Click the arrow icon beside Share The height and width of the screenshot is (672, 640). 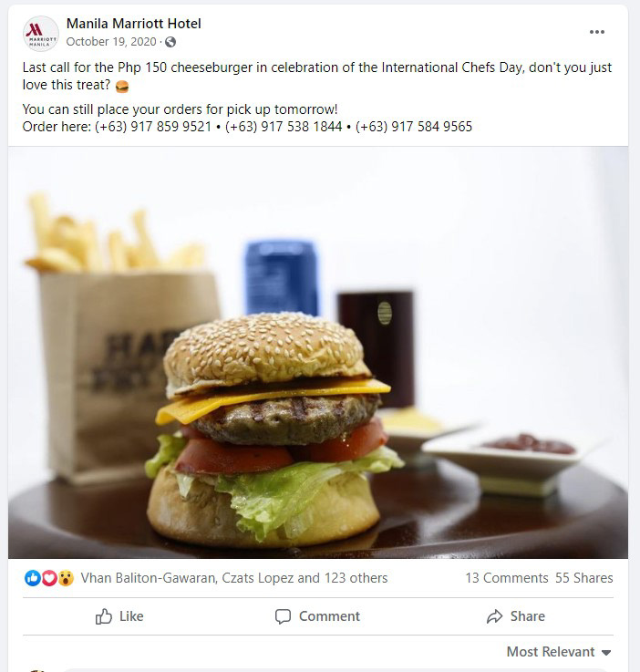[x=494, y=616]
